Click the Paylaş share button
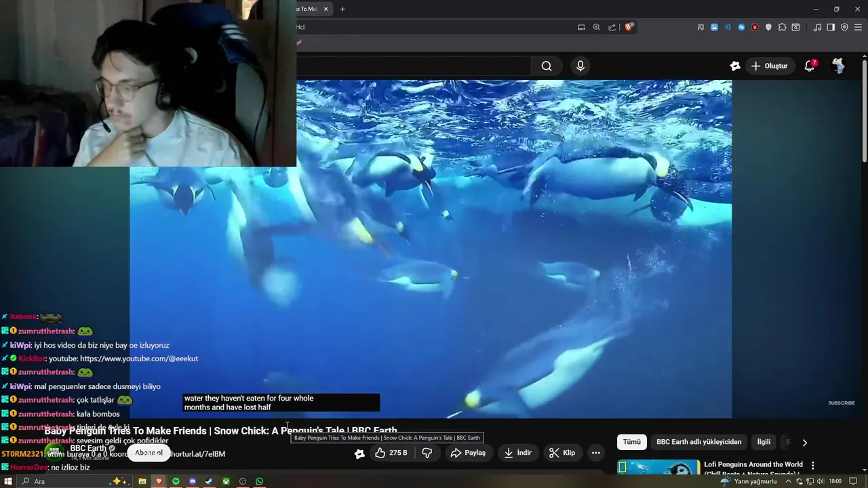The image size is (868, 488). coord(469,453)
